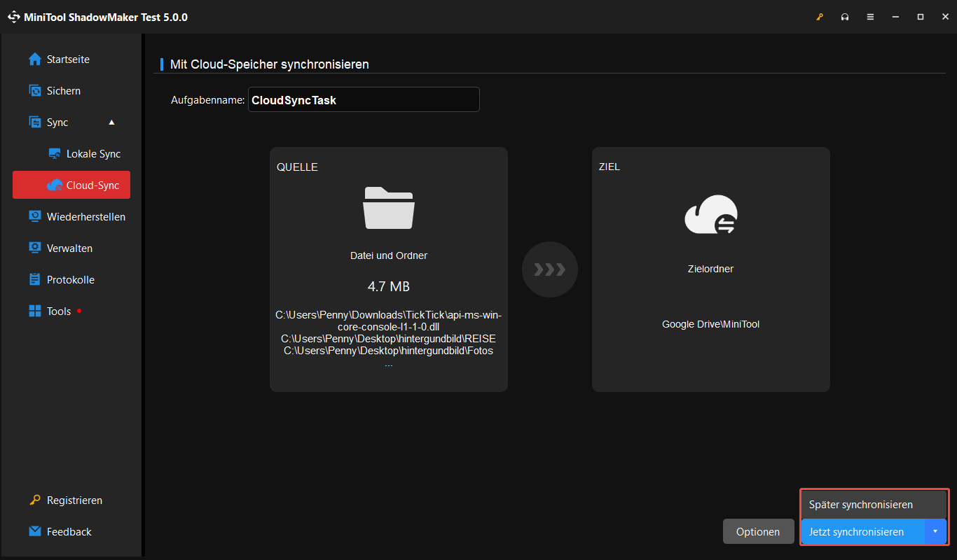This screenshot has height=560, width=957.
Task: Click the Cloud-Sync cloud icon
Action: pos(55,185)
